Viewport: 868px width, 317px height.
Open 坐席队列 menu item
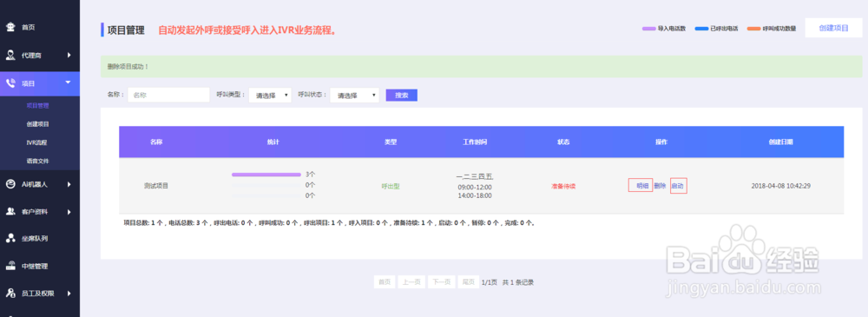[35, 238]
